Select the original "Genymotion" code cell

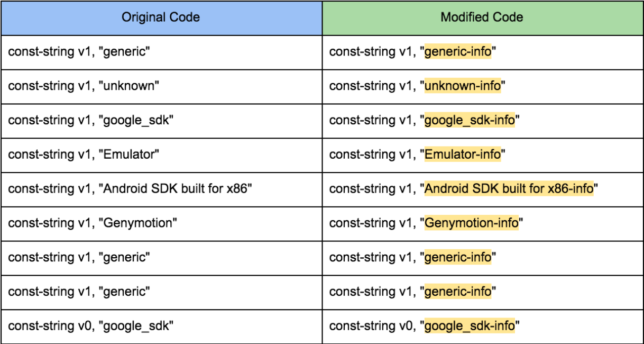(93, 223)
